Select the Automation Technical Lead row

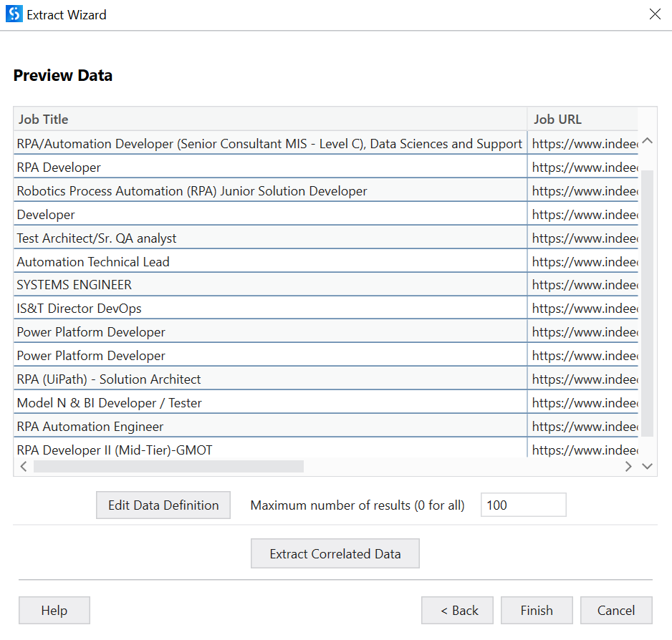215,261
